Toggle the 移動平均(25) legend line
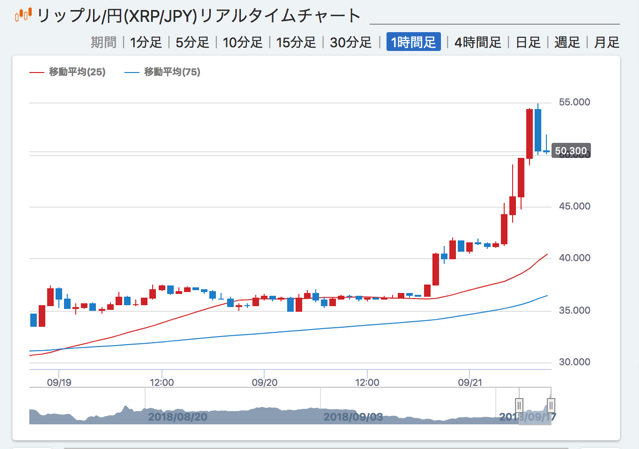This screenshot has width=639, height=449. 68,72
